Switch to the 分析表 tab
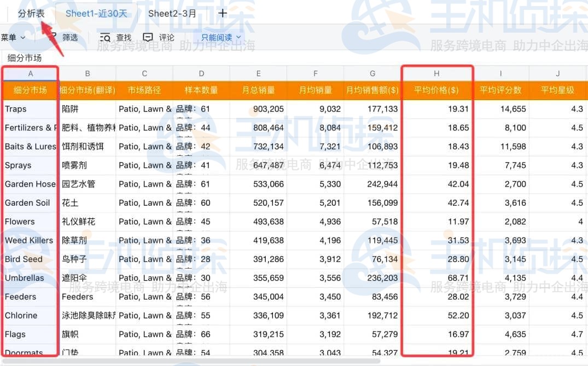Image resolution: width=588 pixels, height=366 pixels. pos(31,14)
